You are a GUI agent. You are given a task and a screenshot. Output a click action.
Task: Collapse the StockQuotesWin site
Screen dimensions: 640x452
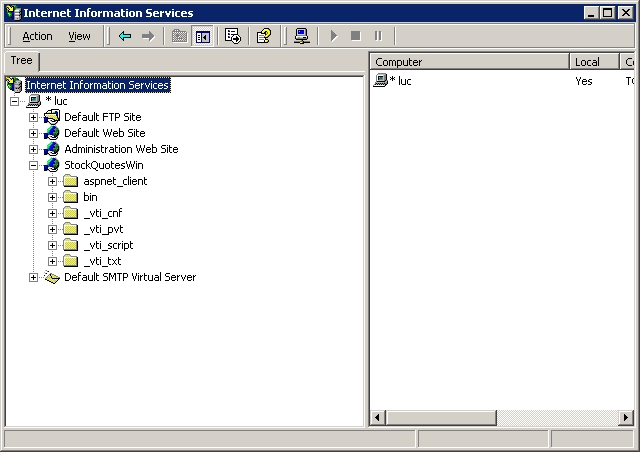pyautogui.click(x=33, y=165)
